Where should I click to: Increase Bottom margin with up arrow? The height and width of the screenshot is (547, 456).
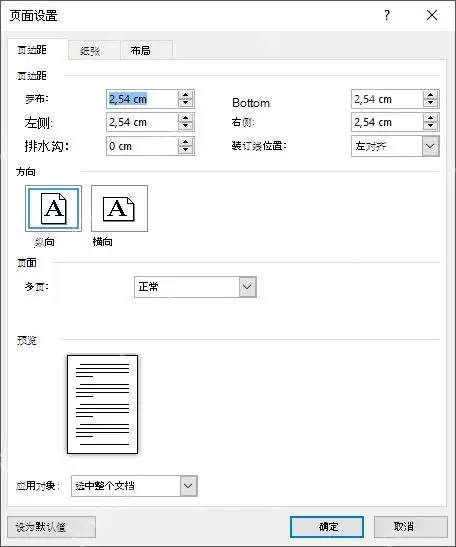[431, 95]
